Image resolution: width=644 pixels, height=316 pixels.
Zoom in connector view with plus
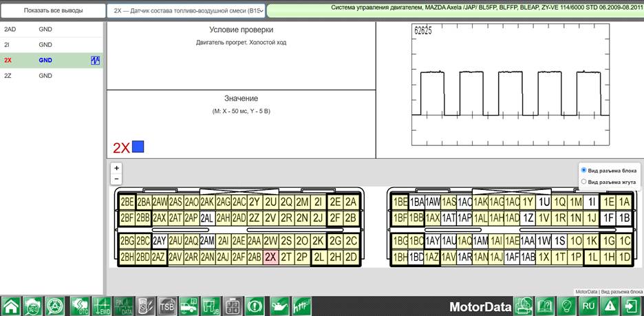tap(117, 168)
